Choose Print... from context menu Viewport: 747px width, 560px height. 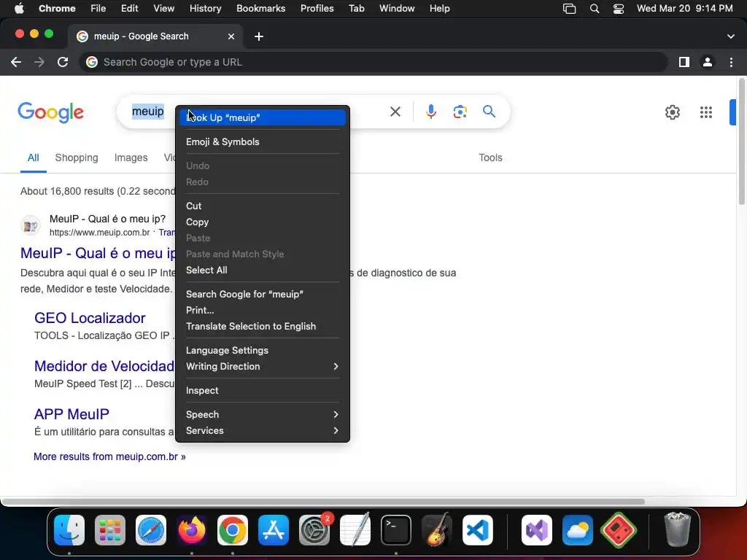tap(263, 310)
